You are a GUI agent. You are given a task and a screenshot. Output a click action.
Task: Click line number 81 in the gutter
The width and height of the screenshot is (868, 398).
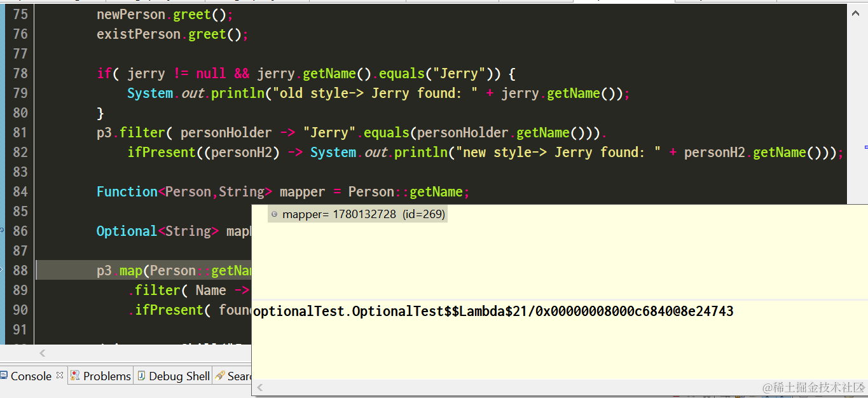[20, 132]
